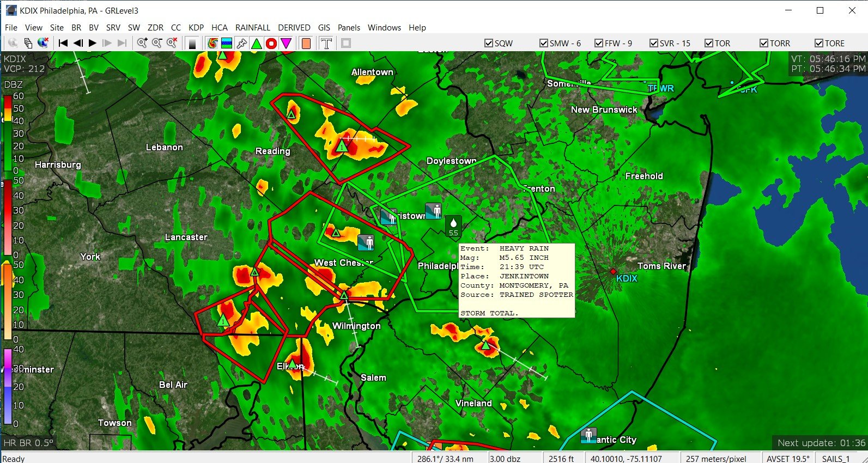Click the spotter icon near West Chester
868x463 pixels.
pos(366,242)
